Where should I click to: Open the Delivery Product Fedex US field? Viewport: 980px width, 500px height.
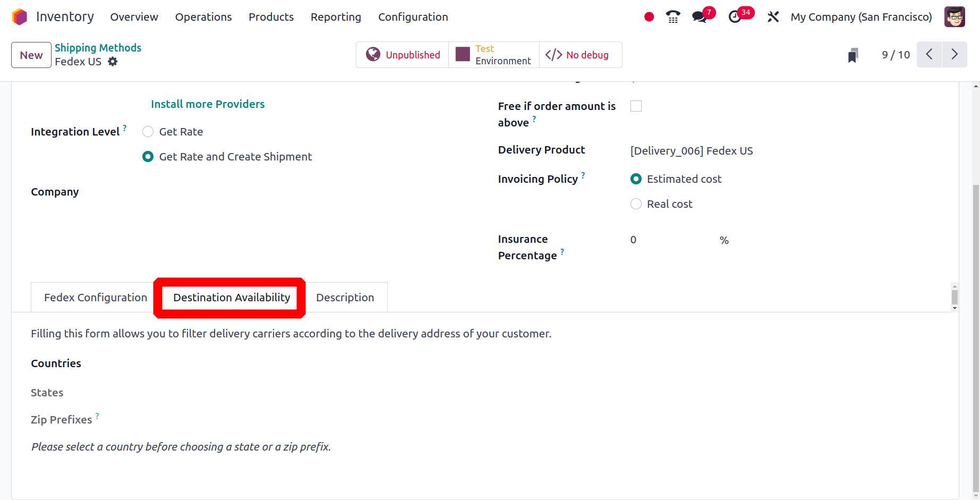pyautogui.click(x=692, y=151)
